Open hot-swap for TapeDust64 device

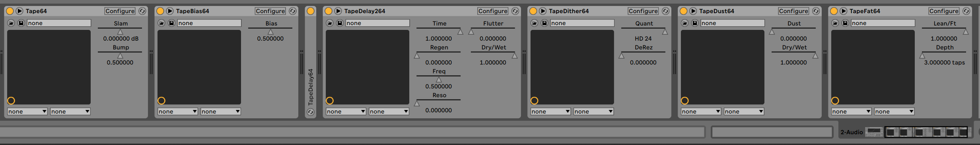click(816, 11)
